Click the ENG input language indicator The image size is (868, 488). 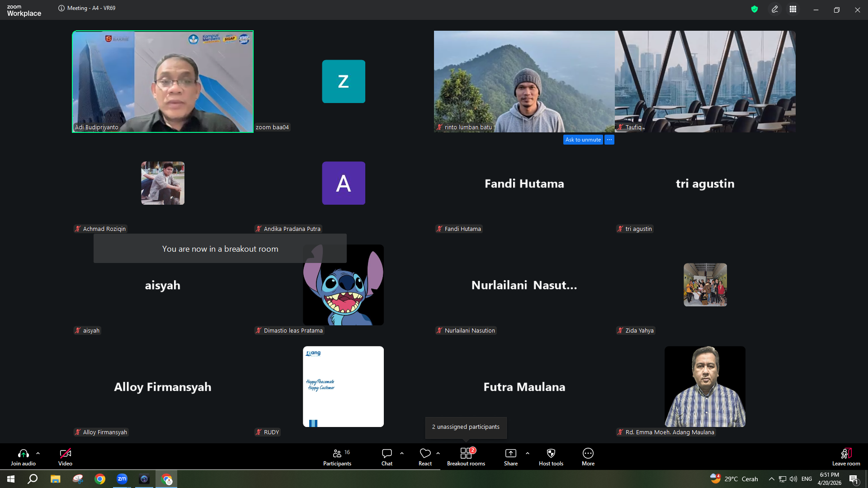807,479
